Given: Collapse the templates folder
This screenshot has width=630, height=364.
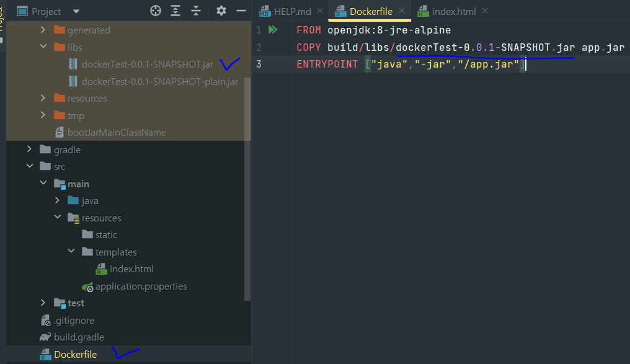Looking at the screenshot, I should (71, 252).
